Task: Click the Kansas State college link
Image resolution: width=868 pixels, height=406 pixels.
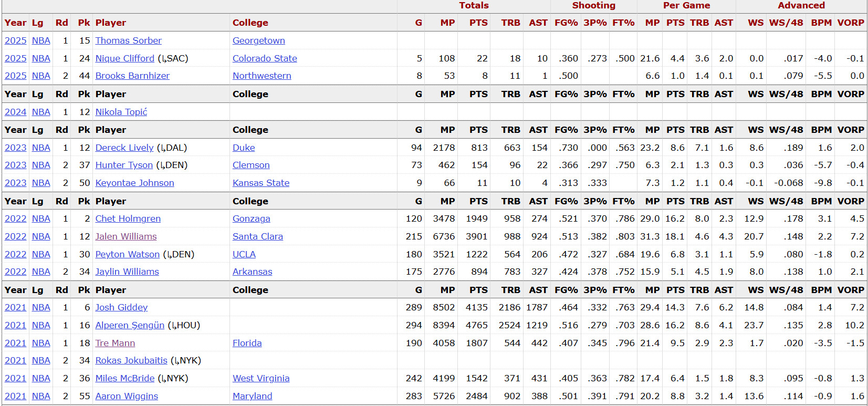Action: pos(260,183)
